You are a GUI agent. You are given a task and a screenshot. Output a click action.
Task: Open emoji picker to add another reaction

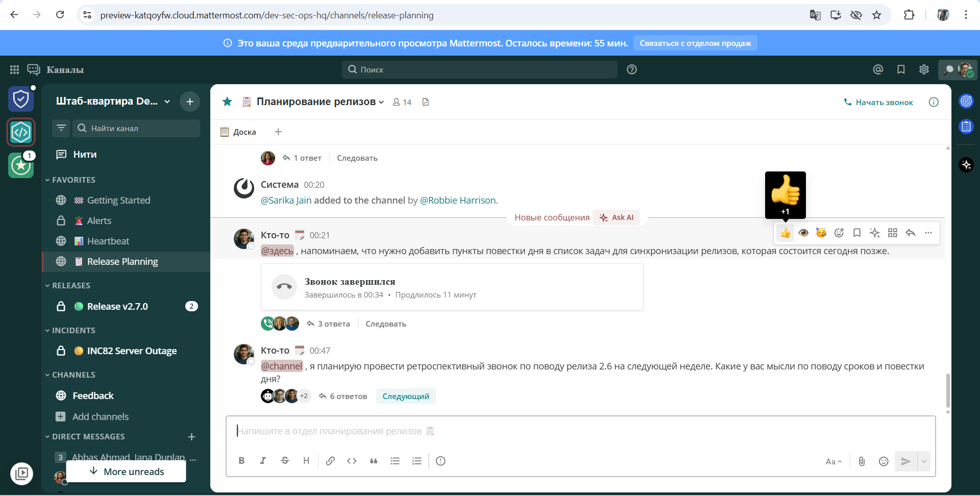[839, 233]
